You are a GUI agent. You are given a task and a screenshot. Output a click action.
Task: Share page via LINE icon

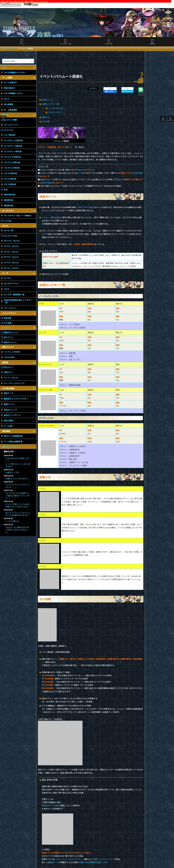click(x=141, y=90)
